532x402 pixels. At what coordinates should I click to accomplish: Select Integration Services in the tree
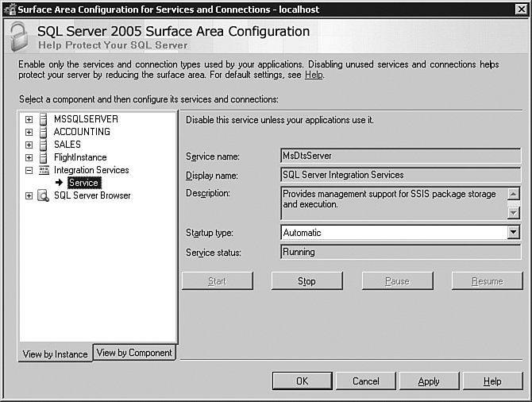tap(91, 170)
